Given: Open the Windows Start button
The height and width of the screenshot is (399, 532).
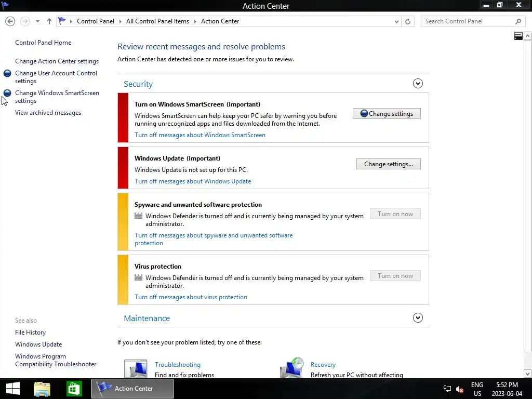Looking at the screenshot, I should pyautogui.click(x=13, y=389).
